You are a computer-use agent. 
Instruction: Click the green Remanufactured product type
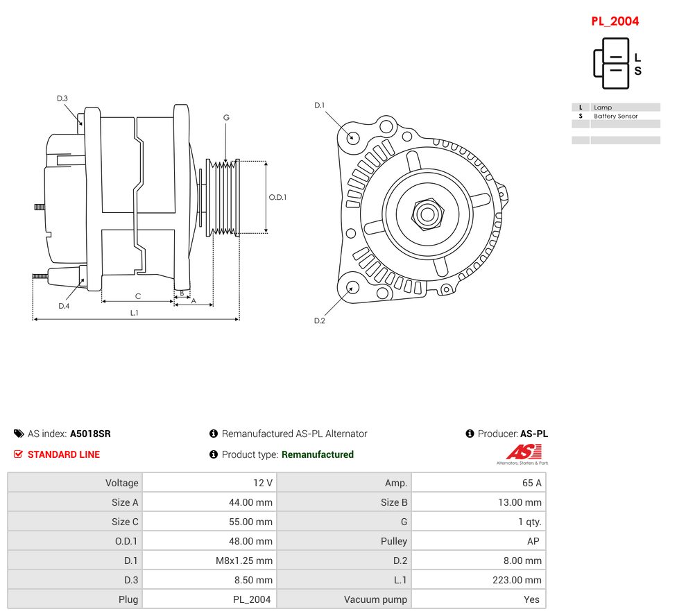(x=318, y=454)
